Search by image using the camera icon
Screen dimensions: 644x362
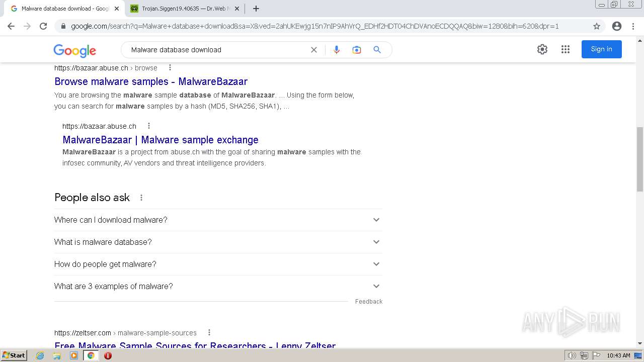[357, 50]
